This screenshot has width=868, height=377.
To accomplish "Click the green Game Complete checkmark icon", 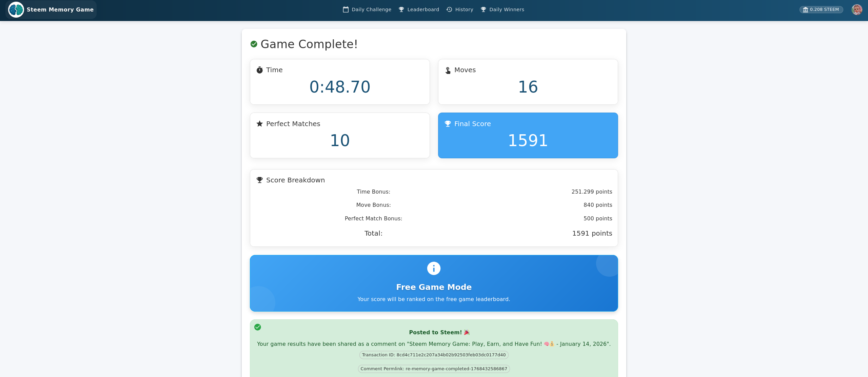I will (254, 44).
